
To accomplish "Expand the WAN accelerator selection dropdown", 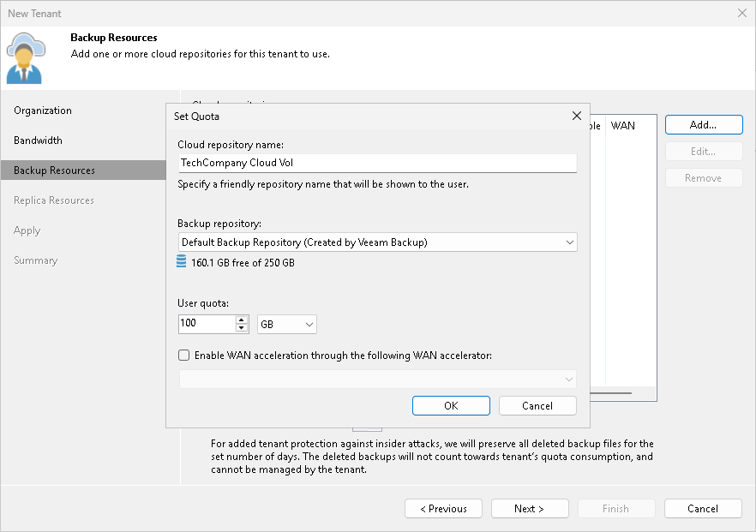I will [569, 379].
